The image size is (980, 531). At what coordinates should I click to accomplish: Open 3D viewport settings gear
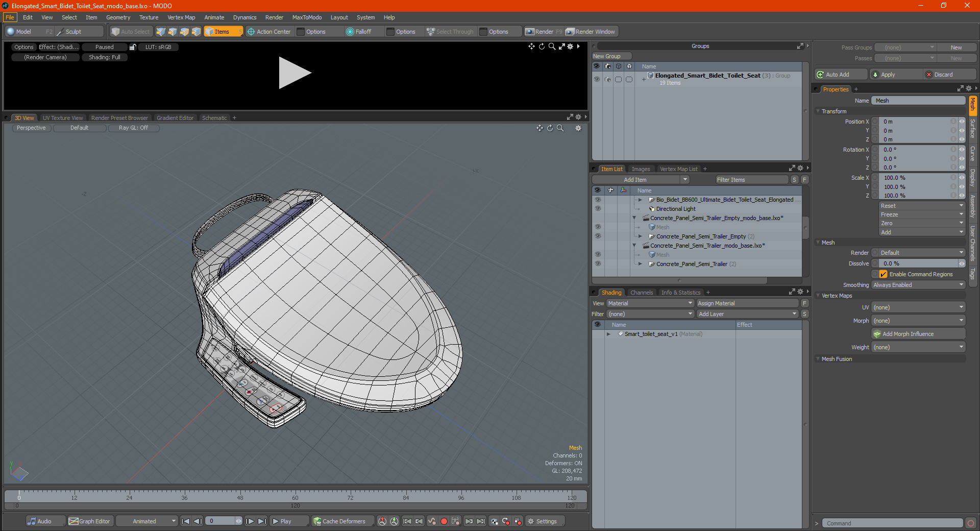pyautogui.click(x=578, y=128)
